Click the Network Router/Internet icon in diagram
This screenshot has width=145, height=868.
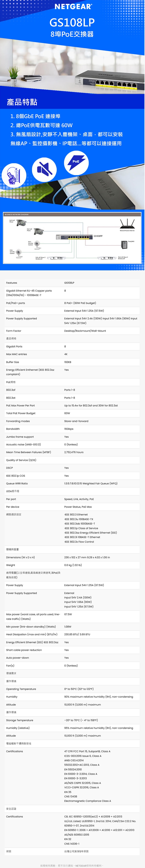pyautogui.click(x=127, y=224)
